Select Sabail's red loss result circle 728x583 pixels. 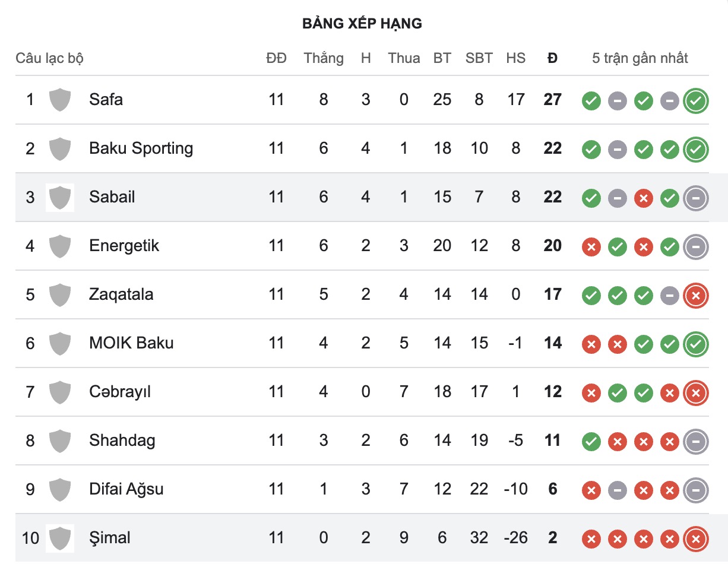coord(643,198)
